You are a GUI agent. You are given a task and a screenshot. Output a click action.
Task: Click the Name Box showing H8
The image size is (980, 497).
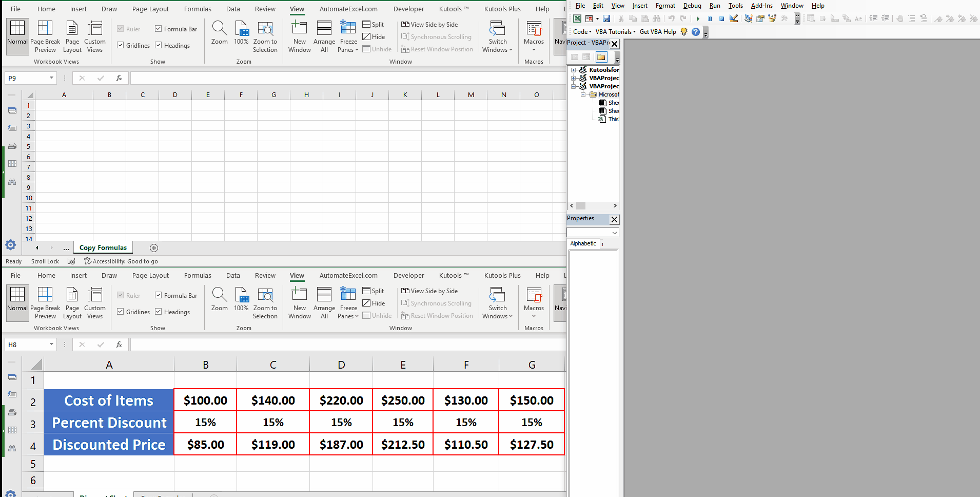pyautogui.click(x=27, y=345)
